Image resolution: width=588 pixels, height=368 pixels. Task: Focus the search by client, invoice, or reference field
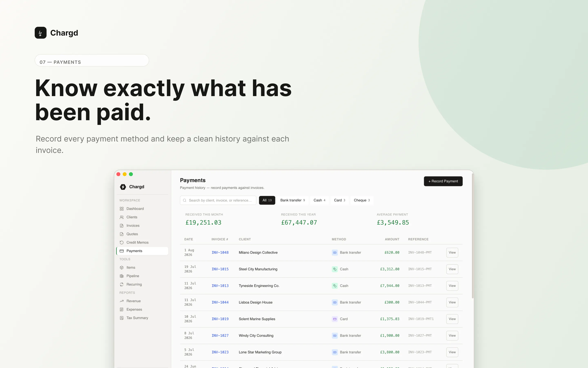click(x=218, y=200)
